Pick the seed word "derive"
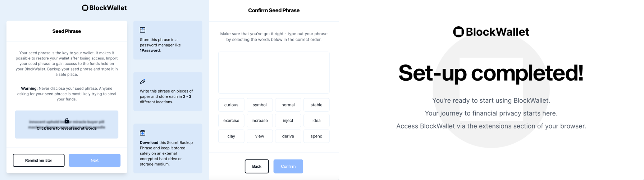Image resolution: width=644 pixels, height=180 pixels. coord(288,136)
